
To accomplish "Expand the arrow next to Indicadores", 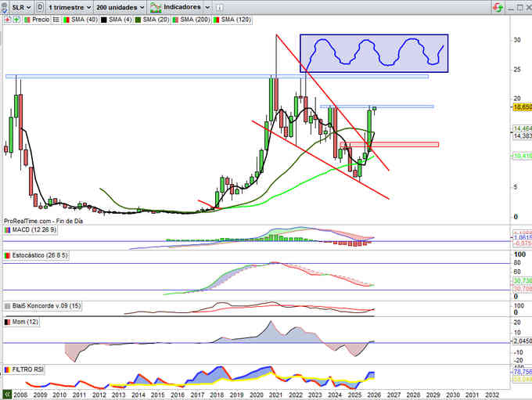I will pos(208,5).
